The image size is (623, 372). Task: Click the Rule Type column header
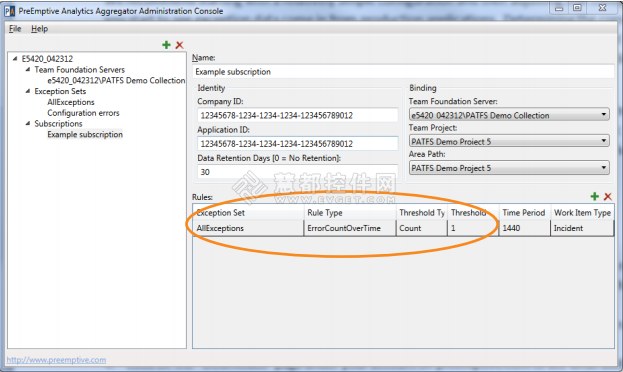point(350,213)
